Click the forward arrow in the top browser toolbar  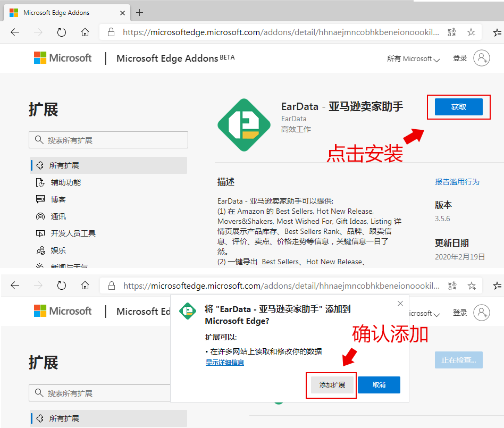coord(38,32)
